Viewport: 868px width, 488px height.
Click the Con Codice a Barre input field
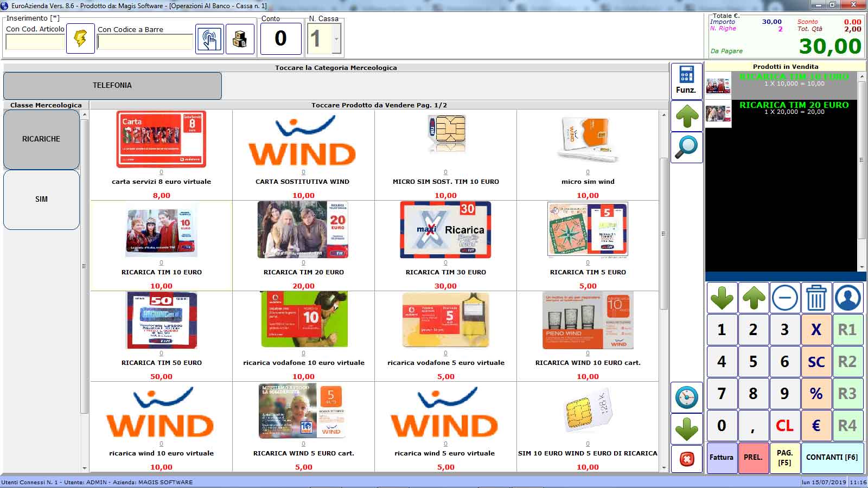pyautogui.click(x=145, y=42)
